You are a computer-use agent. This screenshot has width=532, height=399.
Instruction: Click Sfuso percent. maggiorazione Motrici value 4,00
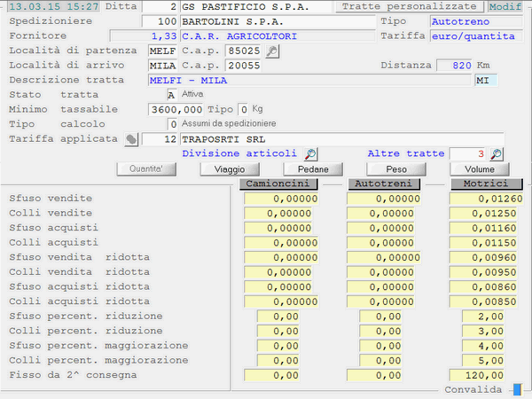pos(483,346)
